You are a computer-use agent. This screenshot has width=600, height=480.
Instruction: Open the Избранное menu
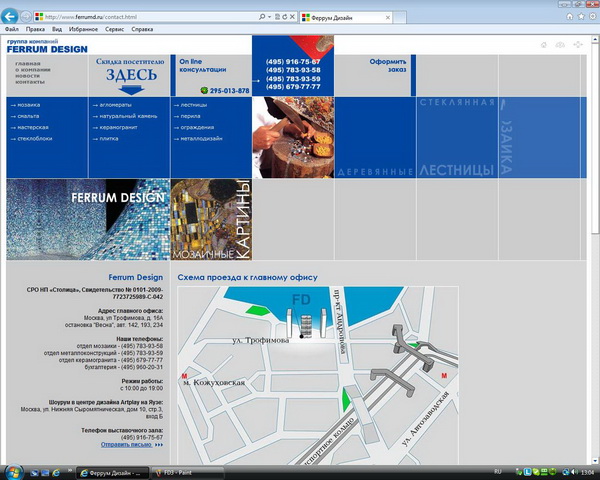(83, 29)
